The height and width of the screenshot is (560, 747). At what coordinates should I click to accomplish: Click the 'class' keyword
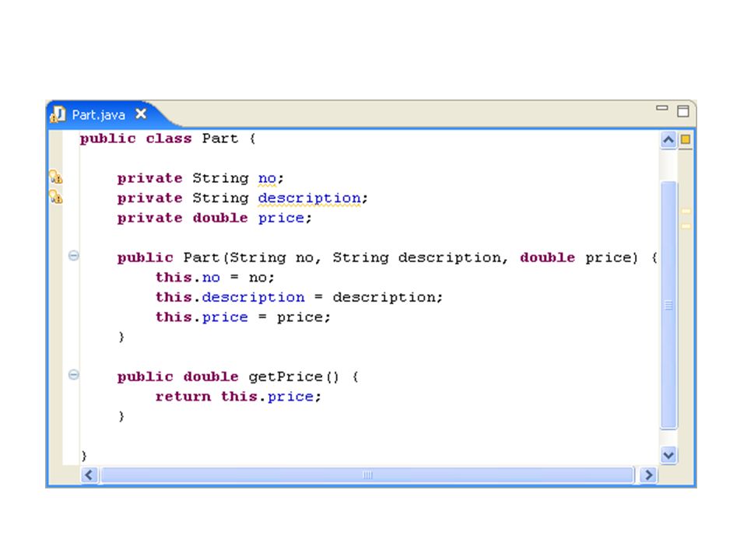click(169, 138)
